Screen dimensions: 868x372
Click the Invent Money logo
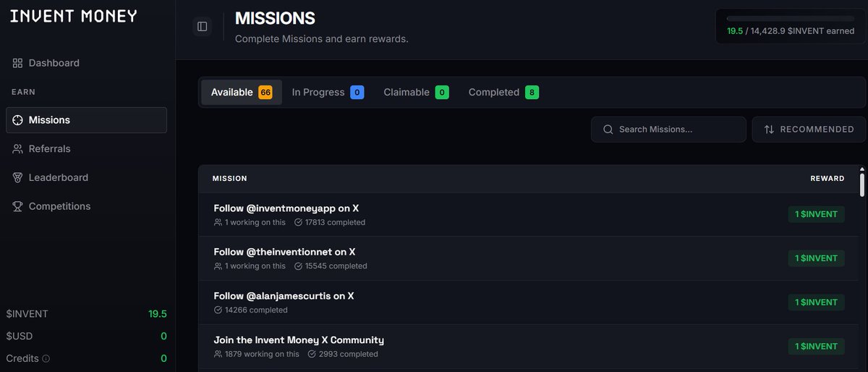point(73,16)
